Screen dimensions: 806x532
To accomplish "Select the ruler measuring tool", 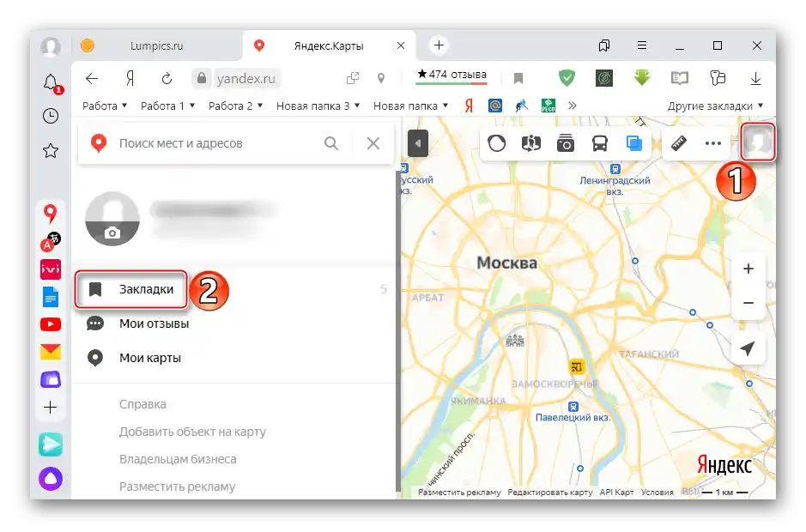I will 679,143.
